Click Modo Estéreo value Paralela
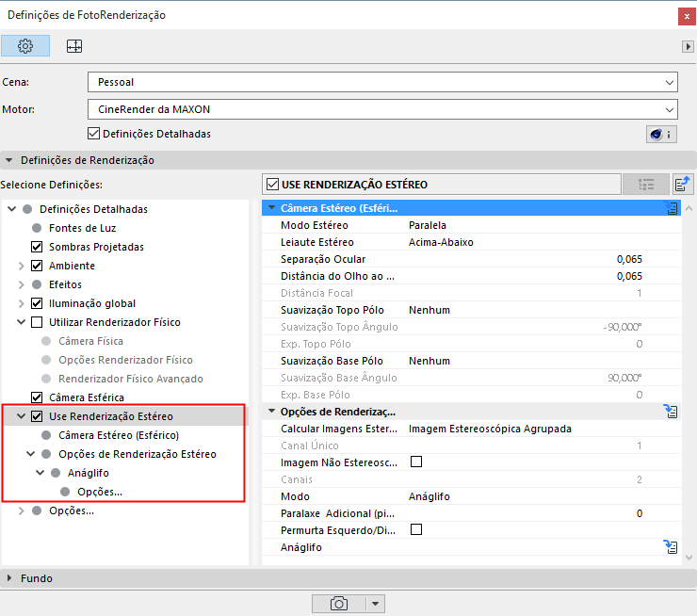This screenshot has height=616, width=697. click(428, 225)
